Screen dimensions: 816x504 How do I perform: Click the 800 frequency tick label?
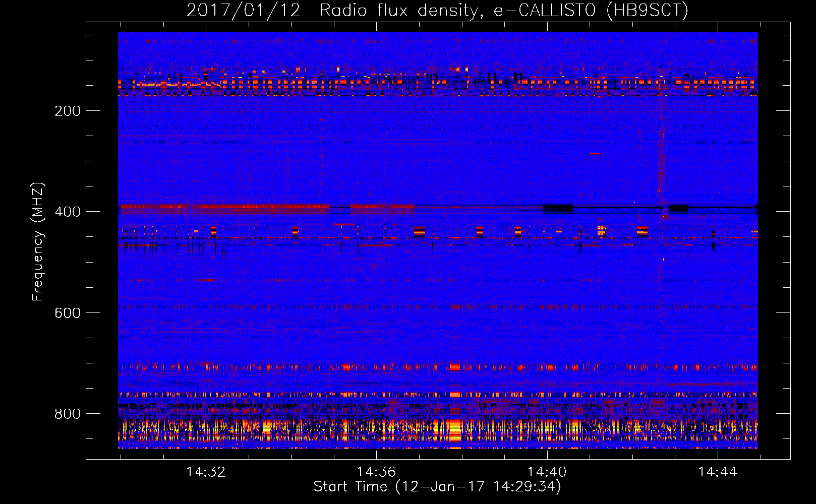pos(68,414)
